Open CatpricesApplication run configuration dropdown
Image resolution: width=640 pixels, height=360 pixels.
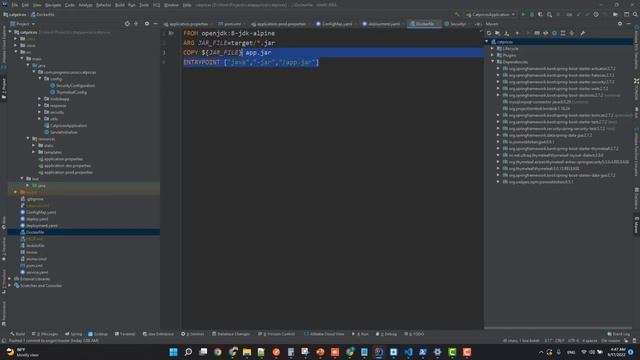point(491,14)
